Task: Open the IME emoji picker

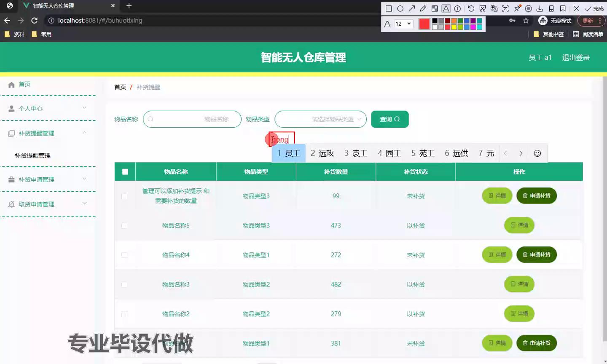Action: (537, 153)
